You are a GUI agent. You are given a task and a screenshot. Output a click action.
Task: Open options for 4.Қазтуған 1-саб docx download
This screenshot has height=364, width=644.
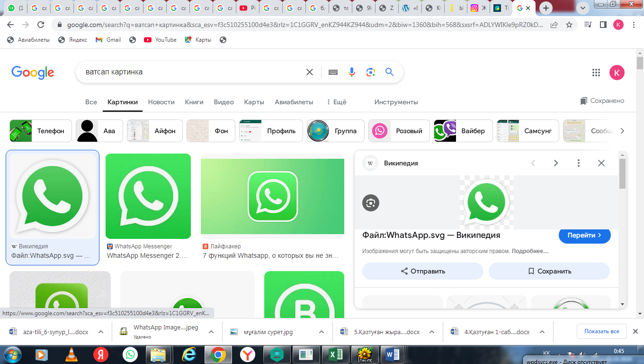click(542, 332)
